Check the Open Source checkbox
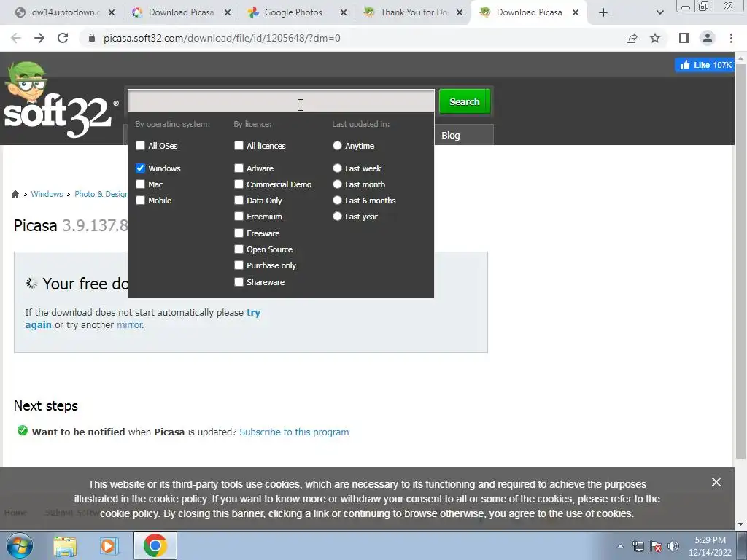The height and width of the screenshot is (560, 747). click(239, 249)
